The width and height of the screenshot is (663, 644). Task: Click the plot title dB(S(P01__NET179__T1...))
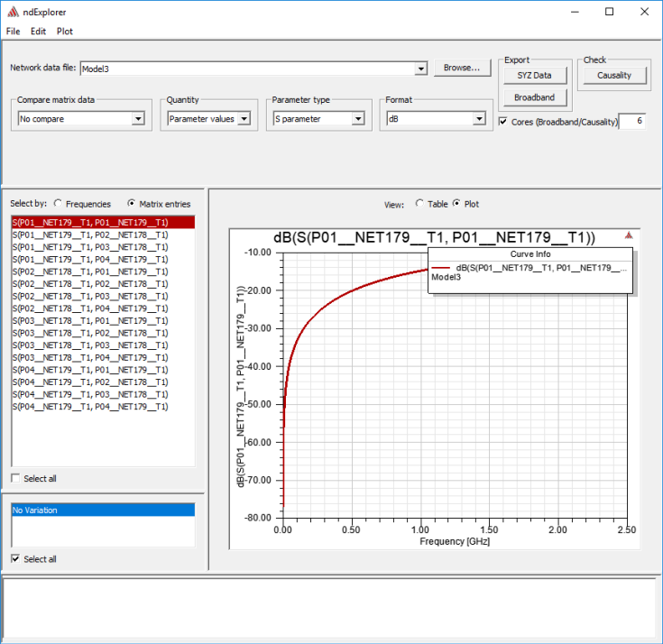click(x=434, y=237)
